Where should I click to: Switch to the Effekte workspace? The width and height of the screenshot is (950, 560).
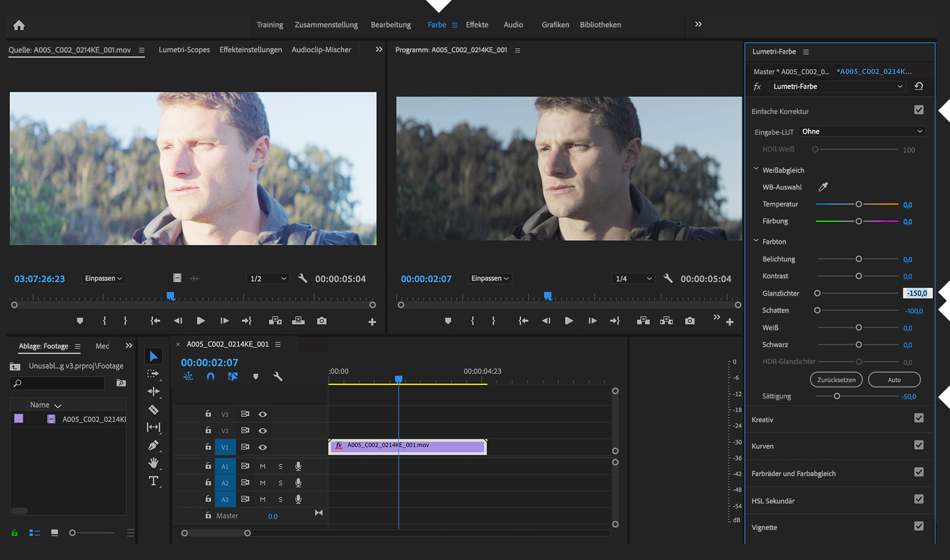pos(476,24)
